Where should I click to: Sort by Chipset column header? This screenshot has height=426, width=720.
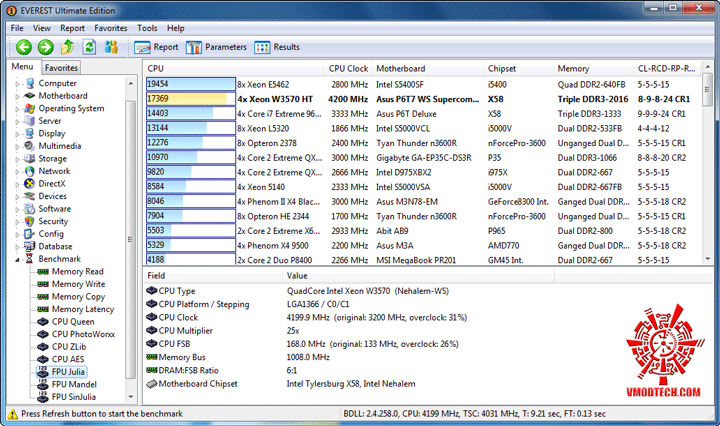(x=518, y=68)
